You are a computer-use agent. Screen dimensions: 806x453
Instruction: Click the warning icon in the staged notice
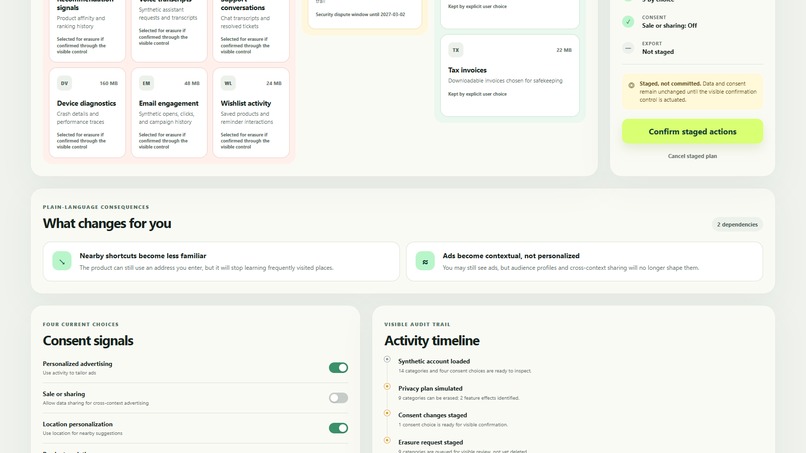(631, 85)
